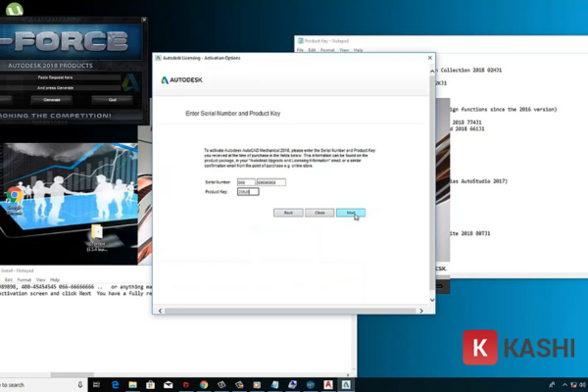The image size is (588, 392).
Task: Click the Quit button in keygen window
Action: pos(113,99)
